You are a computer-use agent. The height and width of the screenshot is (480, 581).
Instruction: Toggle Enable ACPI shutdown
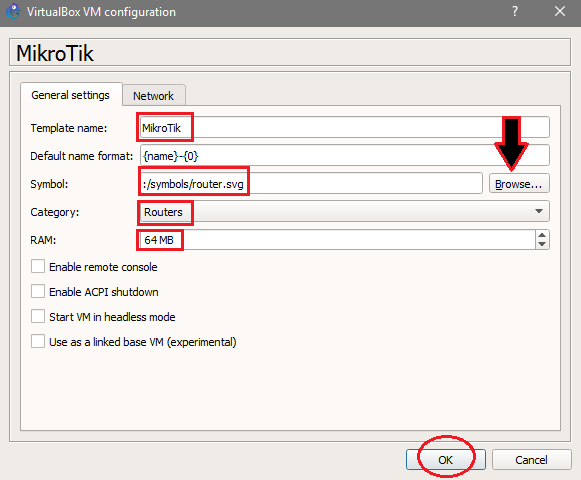point(38,292)
